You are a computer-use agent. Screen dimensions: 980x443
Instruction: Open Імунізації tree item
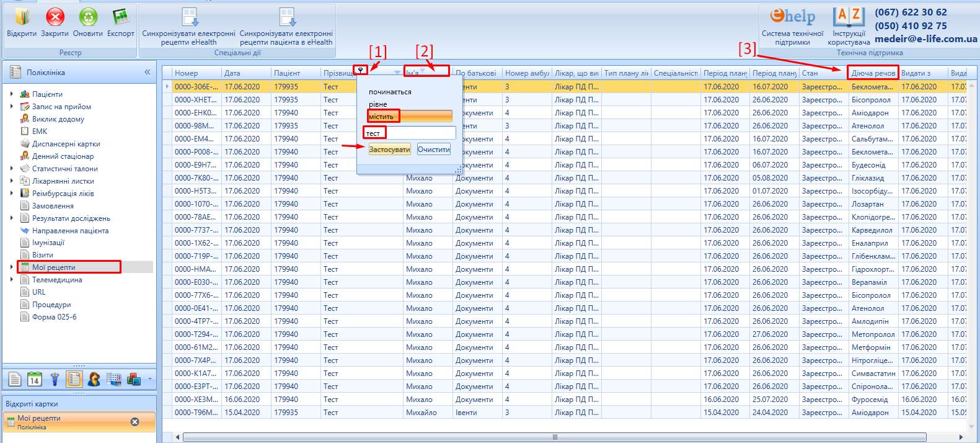[48, 243]
